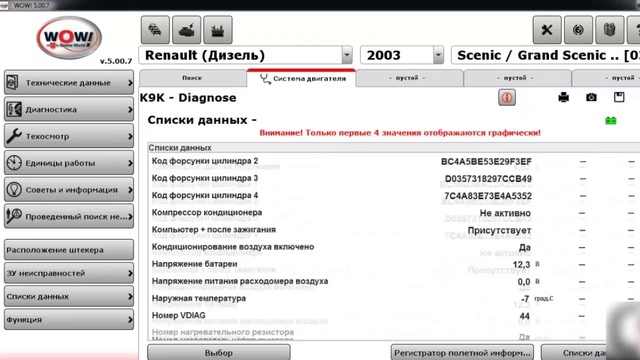Open Единицы работы menu
The image size is (640, 360).
click(x=69, y=163)
